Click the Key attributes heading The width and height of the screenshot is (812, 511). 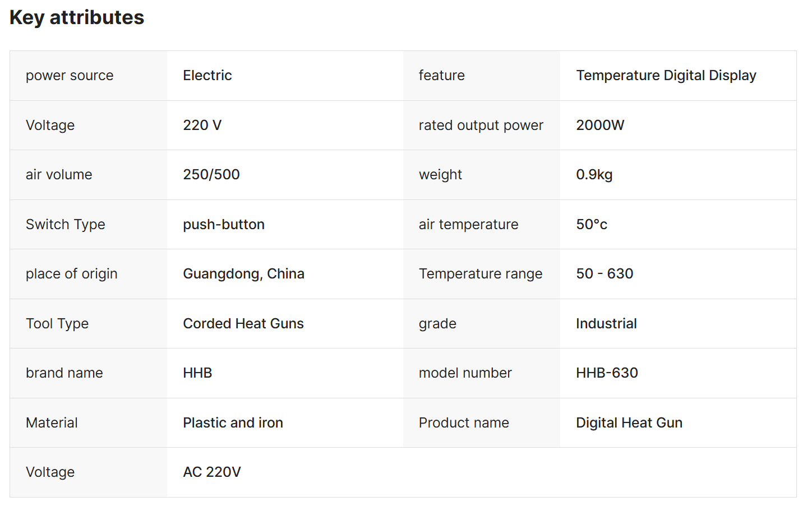(77, 17)
